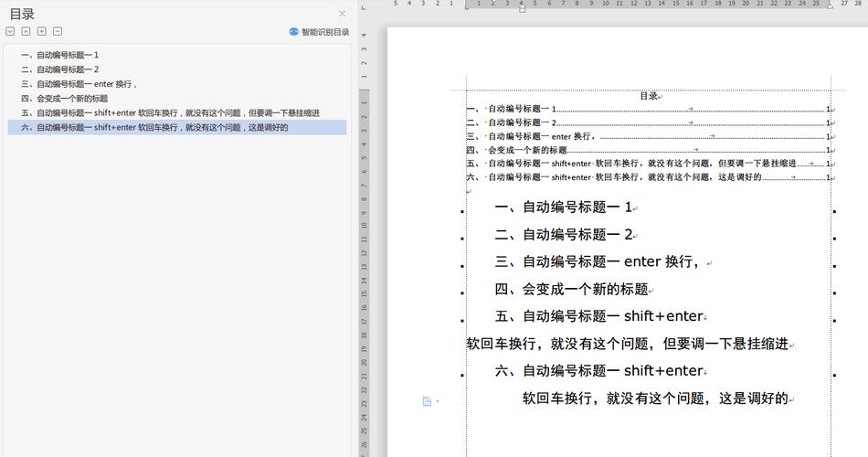
Task: Select outline item 一、自动编号标题一 1
Action: point(177,55)
